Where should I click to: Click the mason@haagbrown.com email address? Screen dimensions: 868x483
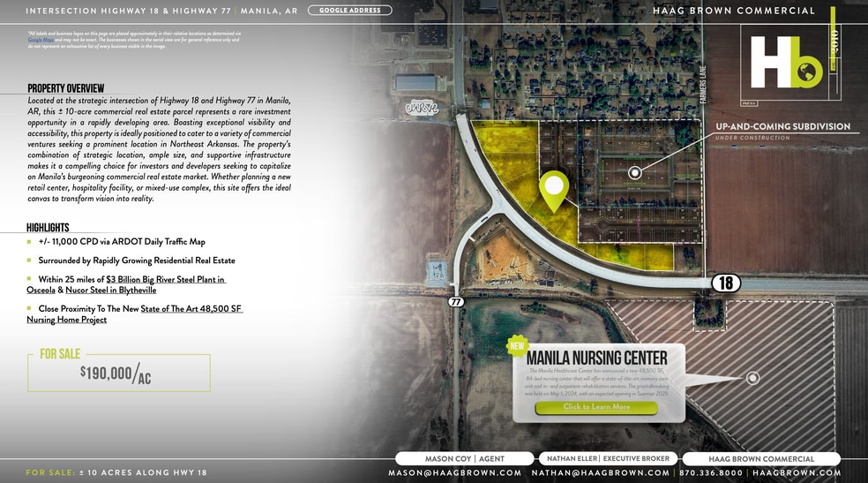(454, 473)
